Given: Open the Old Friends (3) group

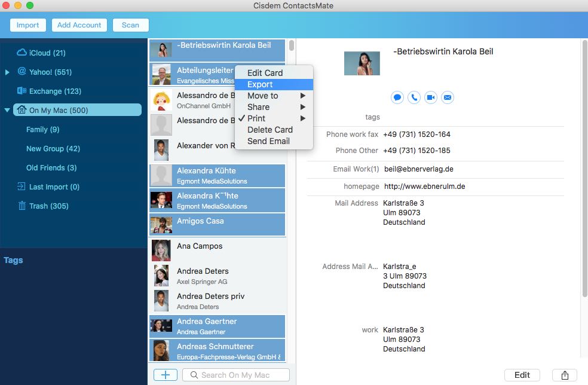Looking at the screenshot, I should (51, 168).
